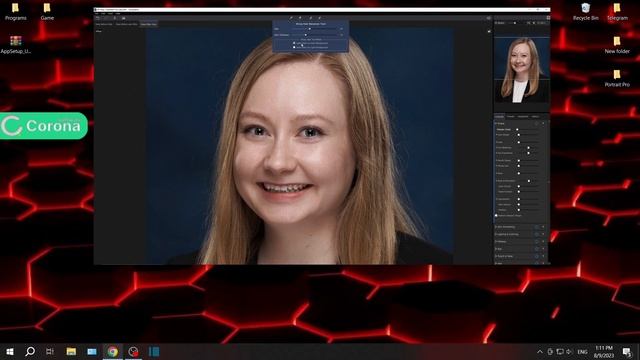The image size is (640, 360).
Task: Click the undo icon in PortraitPro toolbar
Action: (98, 18)
